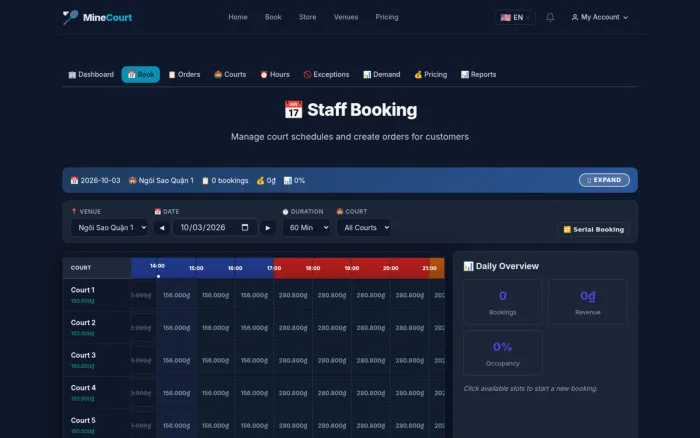Click the My Account user icon
Image resolution: width=700 pixels, height=438 pixels.
[x=575, y=17]
